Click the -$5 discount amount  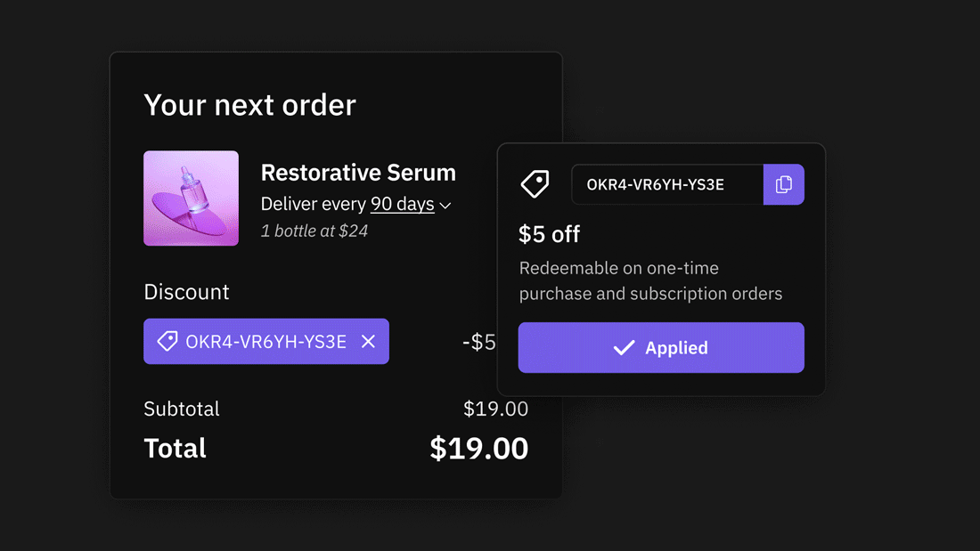coord(479,343)
